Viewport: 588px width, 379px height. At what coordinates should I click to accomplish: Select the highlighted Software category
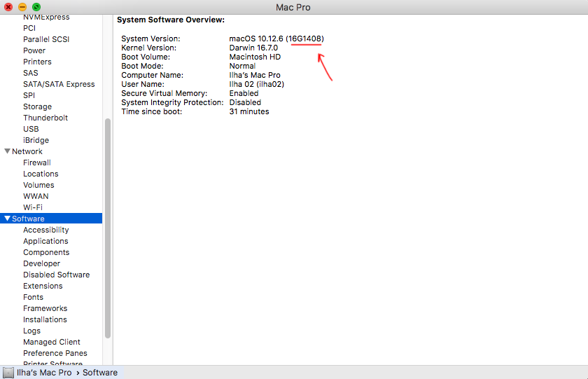(x=51, y=219)
